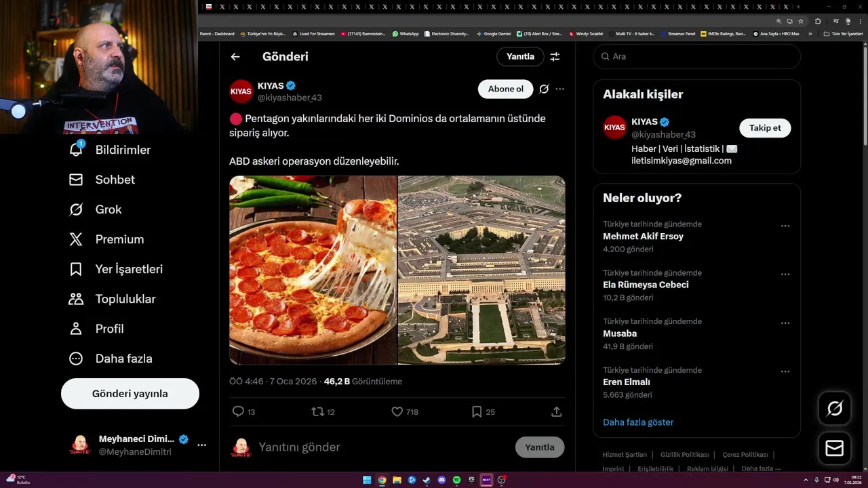Image resolution: width=868 pixels, height=488 pixels.
Task: Click the Gönderi yayınla button
Action: (x=130, y=394)
